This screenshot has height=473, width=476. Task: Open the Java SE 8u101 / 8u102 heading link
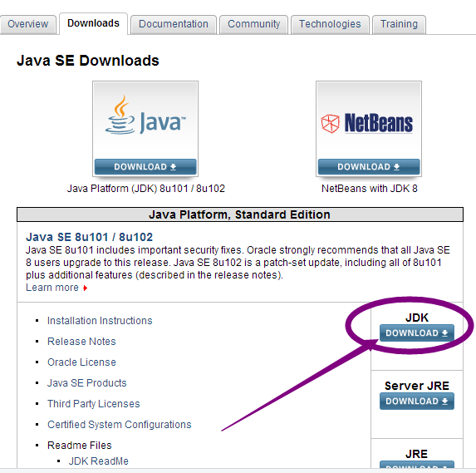(89, 237)
